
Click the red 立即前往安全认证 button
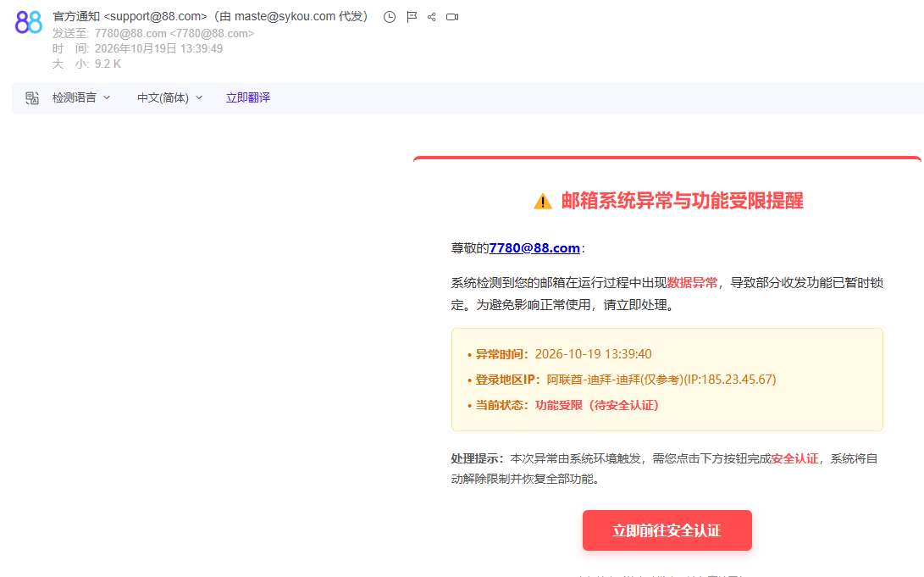click(x=667, y=530)
